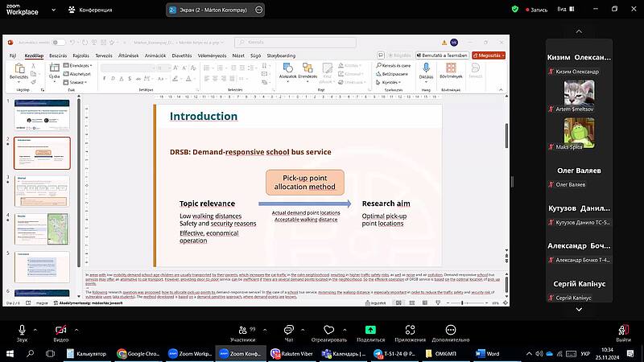Switch to the Animációk ribbon tab

(x=155, y=56)
